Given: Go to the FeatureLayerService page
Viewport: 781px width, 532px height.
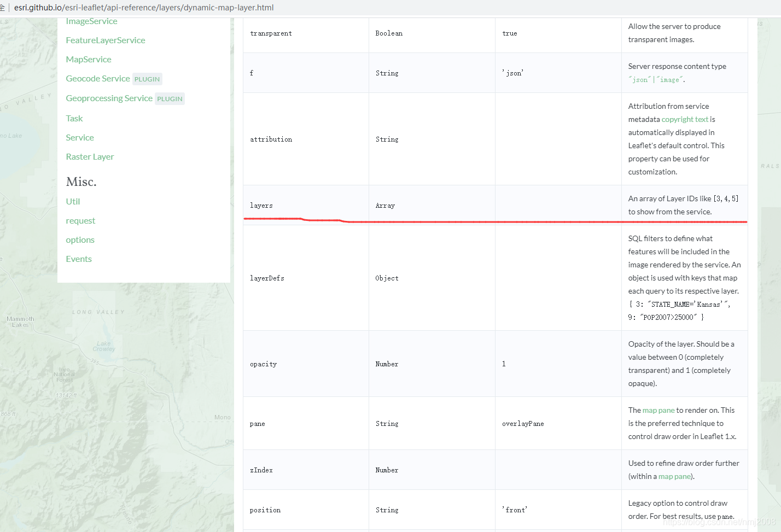Looking at the screenshot, I should [106, 40].
